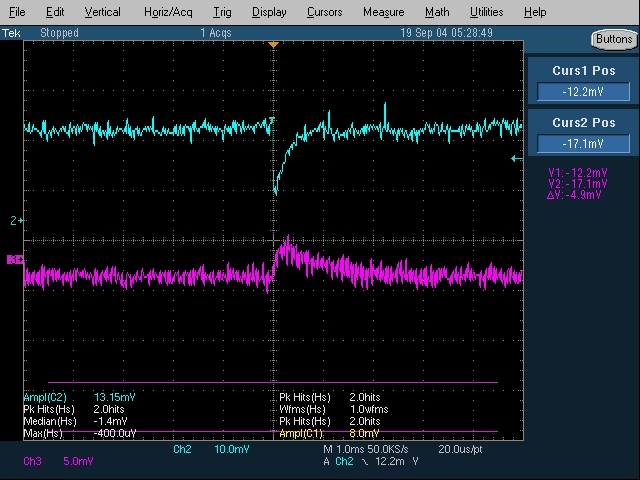Select the Curs2 Pos value field

583,144
